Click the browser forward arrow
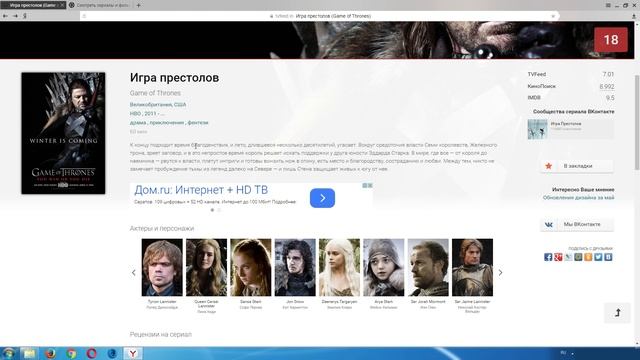 pos(15,16)
